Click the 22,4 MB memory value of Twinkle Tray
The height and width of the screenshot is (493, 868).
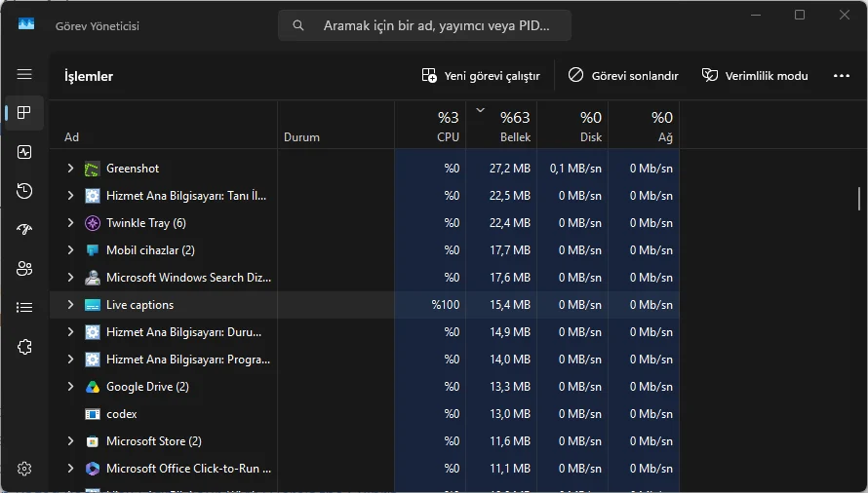pos(510,223)
